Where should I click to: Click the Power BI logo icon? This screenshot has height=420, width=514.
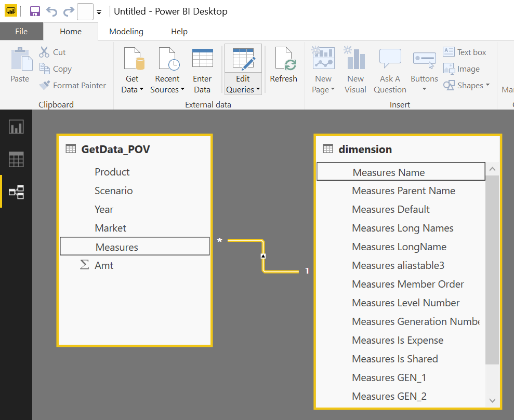click(11, 11)
